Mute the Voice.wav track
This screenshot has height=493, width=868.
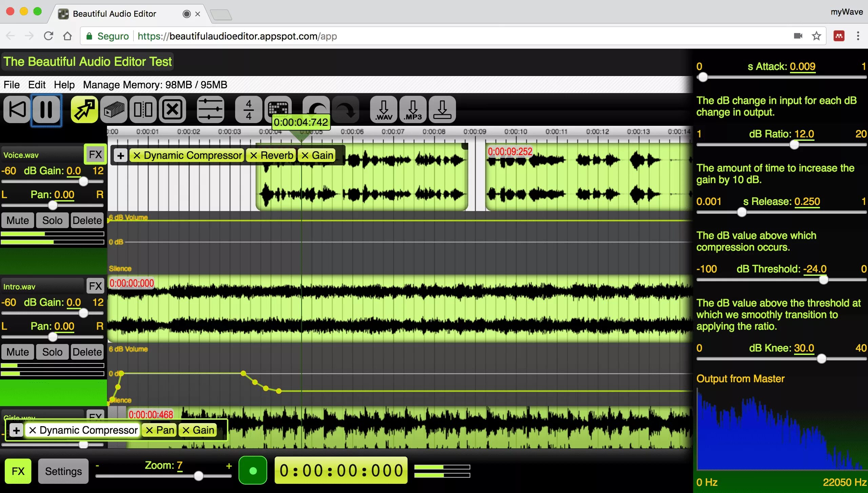tap(18, 221)
